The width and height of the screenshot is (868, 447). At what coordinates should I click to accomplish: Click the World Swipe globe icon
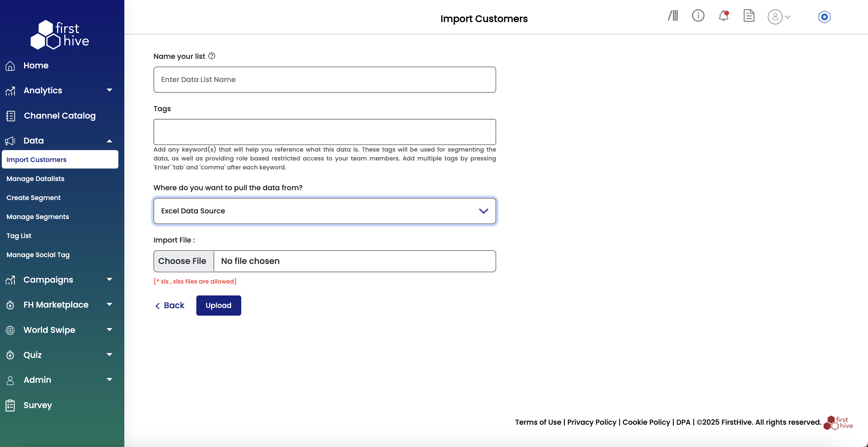[10, 330]
